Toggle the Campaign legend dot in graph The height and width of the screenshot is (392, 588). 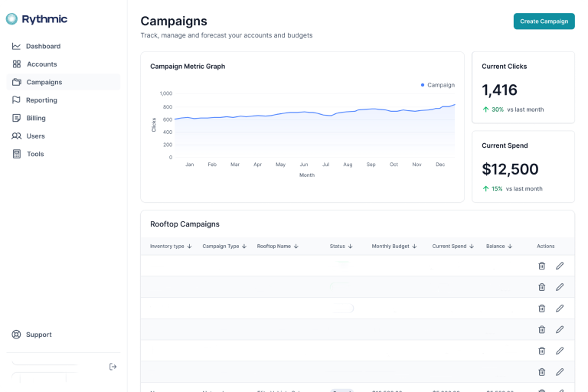coord(423,85)
